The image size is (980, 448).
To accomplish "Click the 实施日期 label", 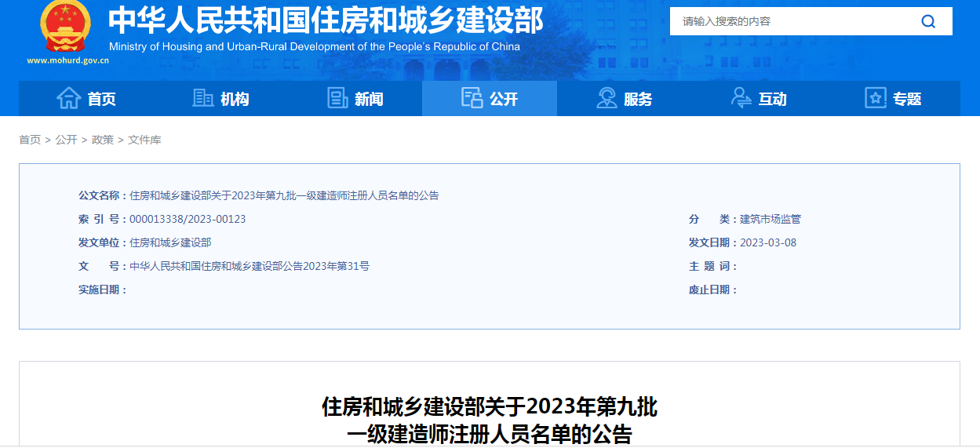I will 102,290.
